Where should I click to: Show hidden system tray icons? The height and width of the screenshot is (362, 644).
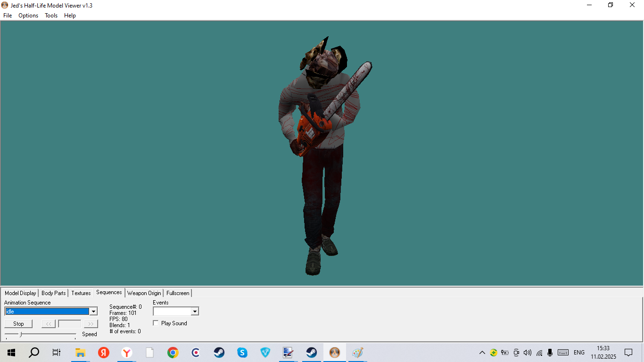(x=482, y=353)
